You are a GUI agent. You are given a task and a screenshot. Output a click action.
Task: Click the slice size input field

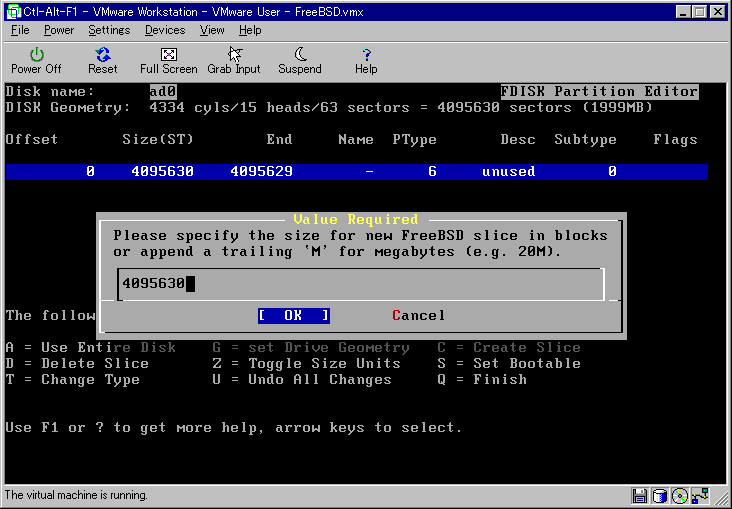pyautogui.click(x=361, y=284)
